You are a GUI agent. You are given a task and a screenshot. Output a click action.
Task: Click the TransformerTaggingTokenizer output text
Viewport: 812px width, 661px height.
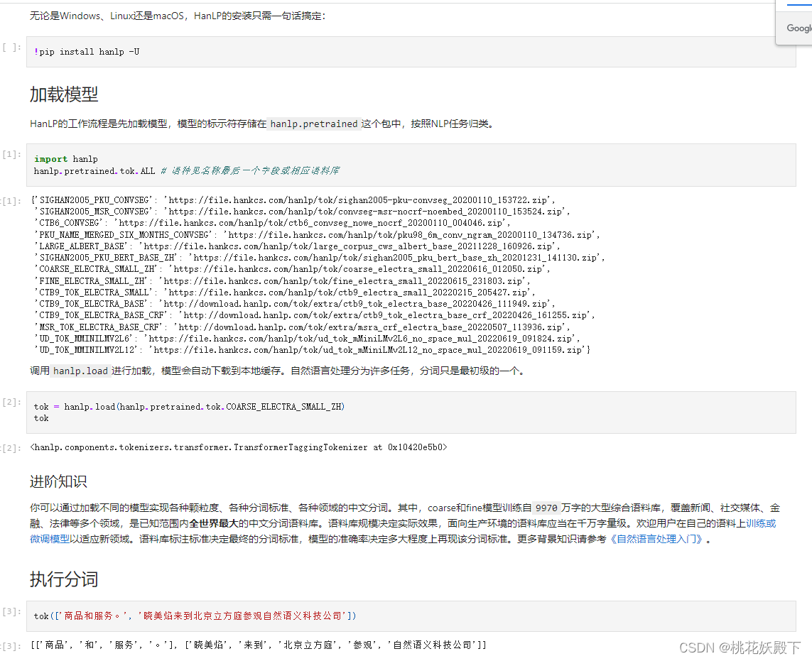coord(239,447)
